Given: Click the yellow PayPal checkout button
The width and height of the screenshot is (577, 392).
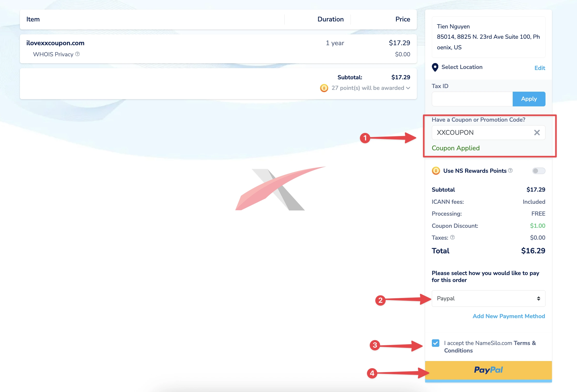Looking at the screenshot, I should click(488, 370).
